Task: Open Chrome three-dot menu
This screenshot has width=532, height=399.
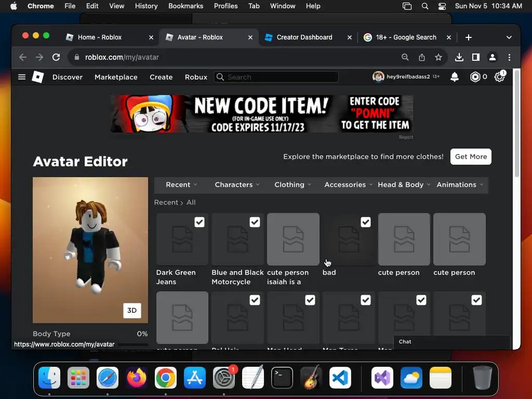Action: pyautogui.click(x=509, y=57)
